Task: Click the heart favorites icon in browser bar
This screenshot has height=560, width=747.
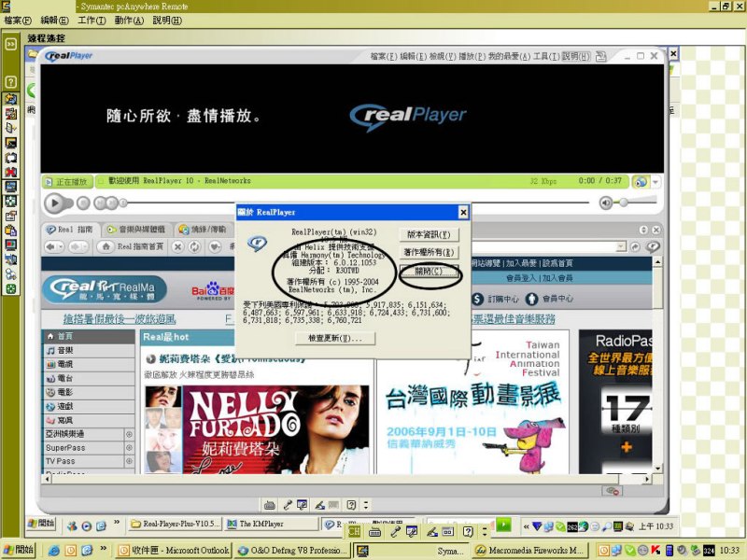Action: pos(215,246)
